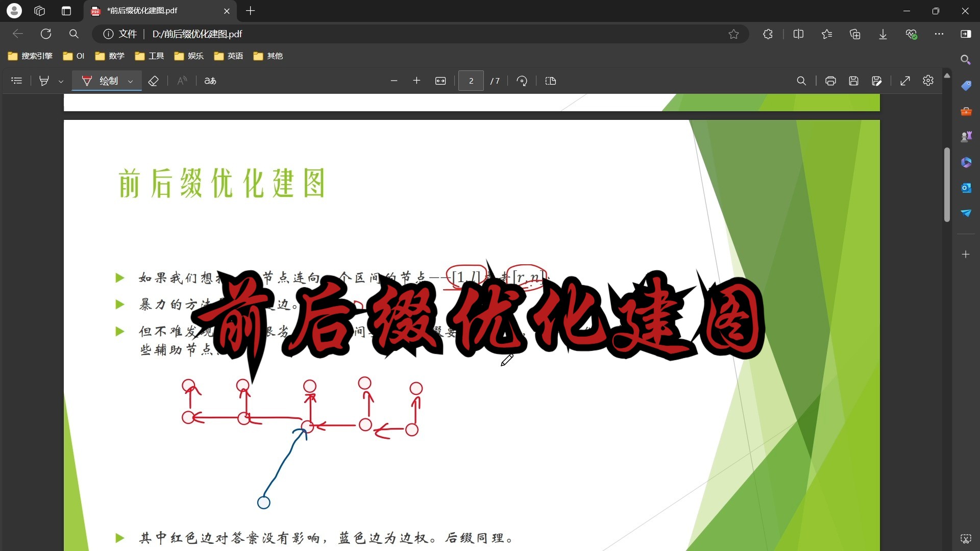Open browser essentials heart icon

tap(911, 34)
